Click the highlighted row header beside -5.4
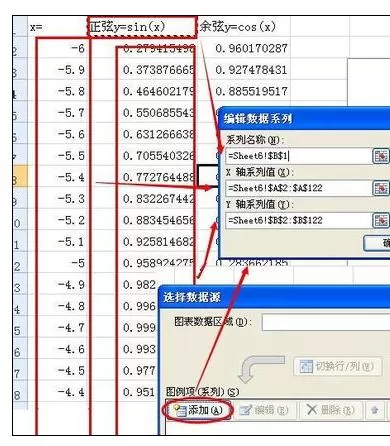Viewport: 390px width, 446px height. (x=20, y=177)
